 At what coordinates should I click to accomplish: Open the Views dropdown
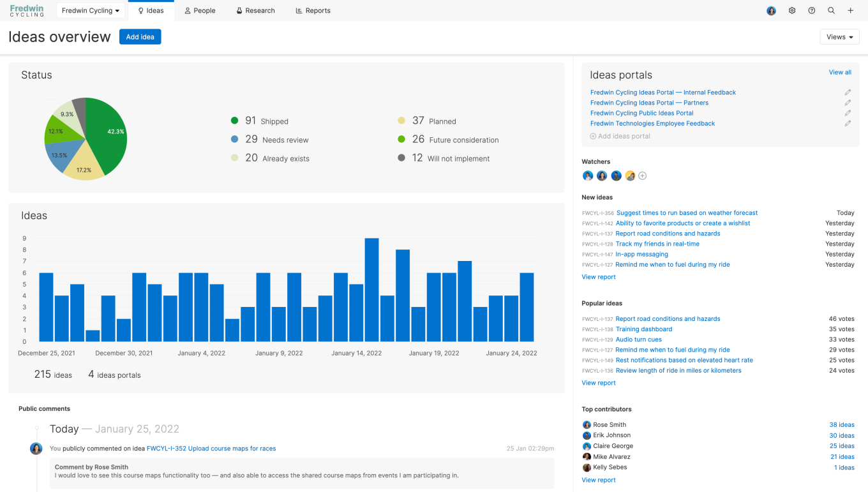(x=839, y=36)
